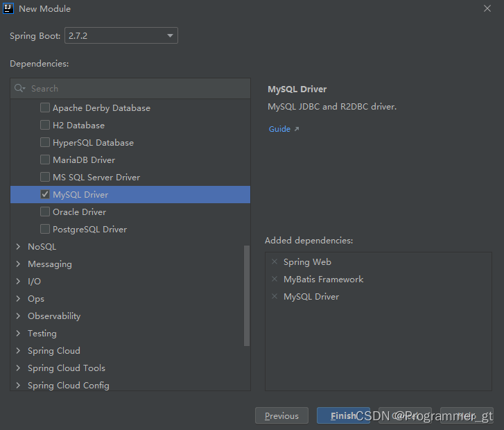Check the H2 Database checkbox
This screenshot has height=430, width=504.
(45, 125)
